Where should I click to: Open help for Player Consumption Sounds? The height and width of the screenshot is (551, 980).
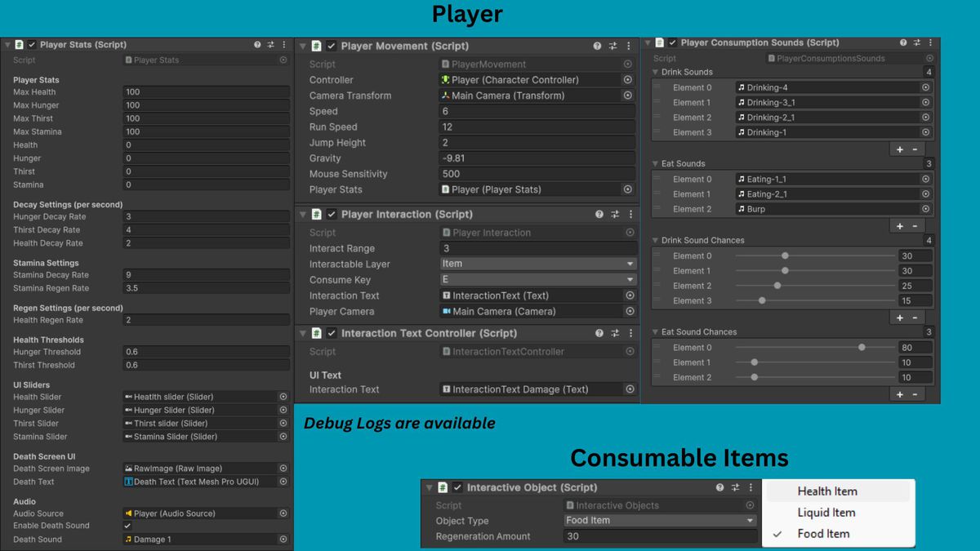(x=903, y=42)
